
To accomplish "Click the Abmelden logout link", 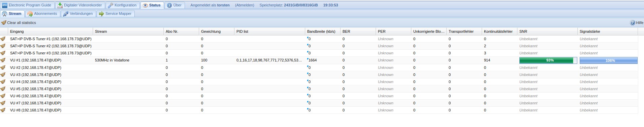I will click(245, 5).
